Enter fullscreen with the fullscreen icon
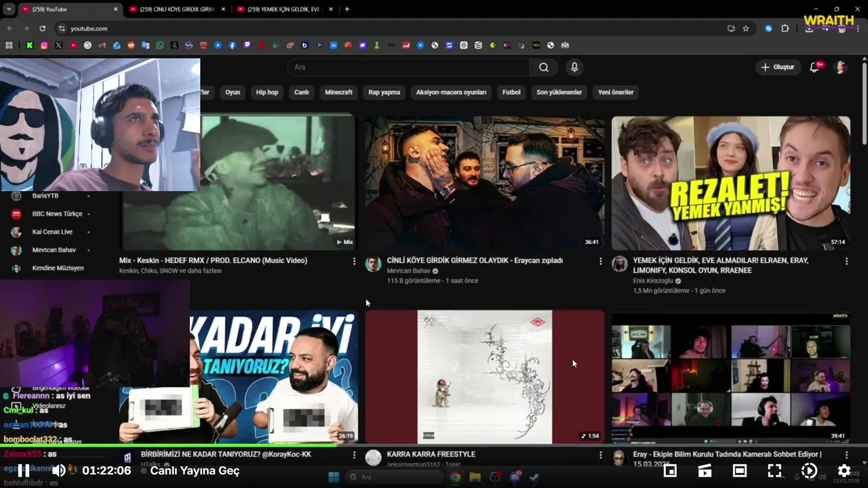Screen dimensions: 868x488 point(774,470)
